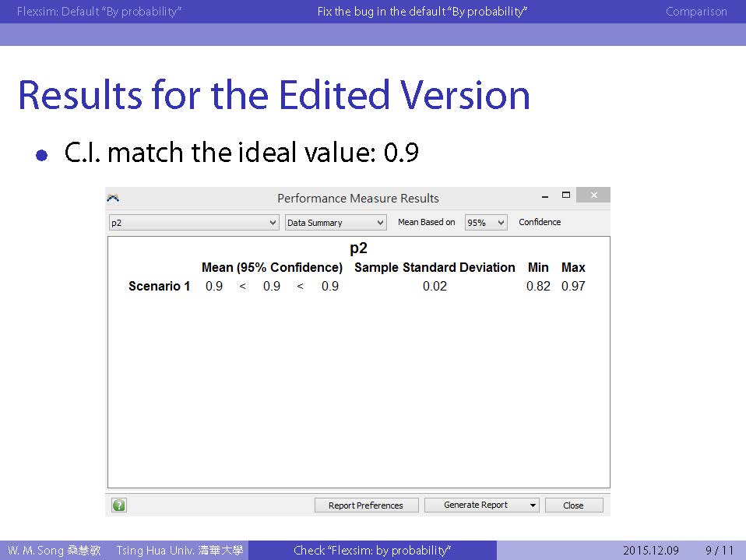
Task: Click the FlexSim logo in dialog title bar
Action: 114,198
